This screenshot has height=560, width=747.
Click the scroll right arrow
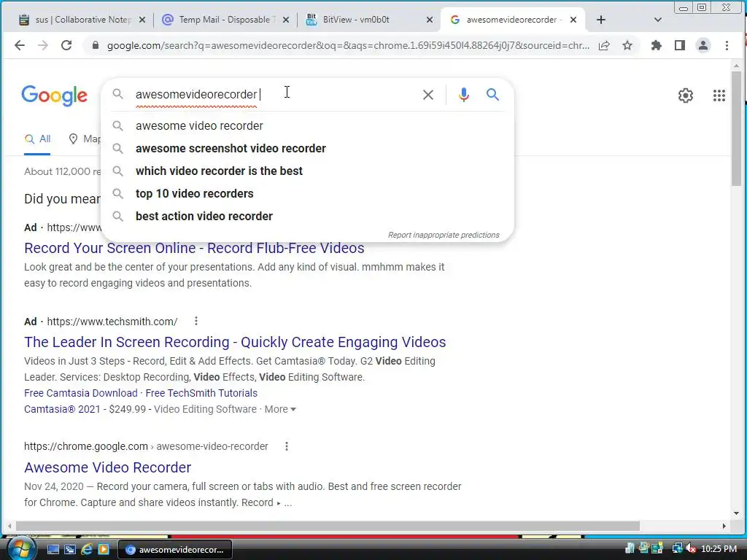pos(724,526)
